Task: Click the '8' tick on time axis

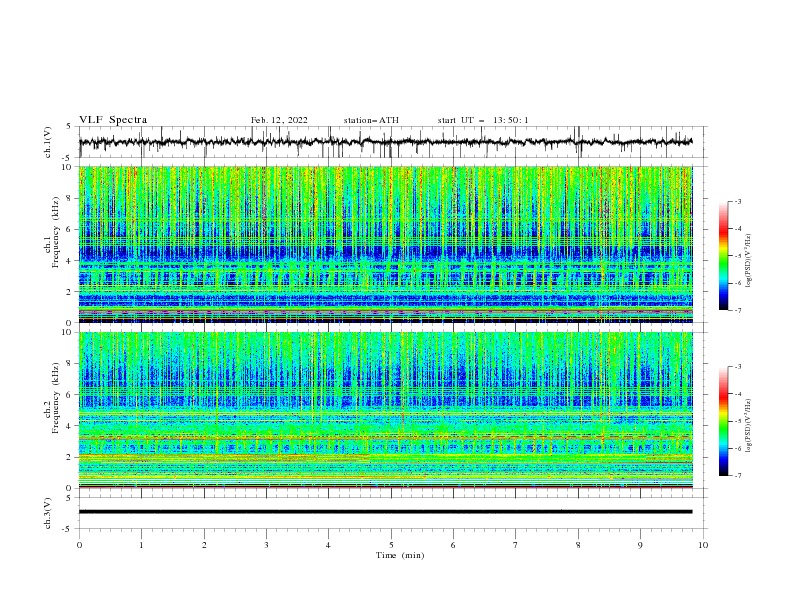Action: tap(578, 545)
